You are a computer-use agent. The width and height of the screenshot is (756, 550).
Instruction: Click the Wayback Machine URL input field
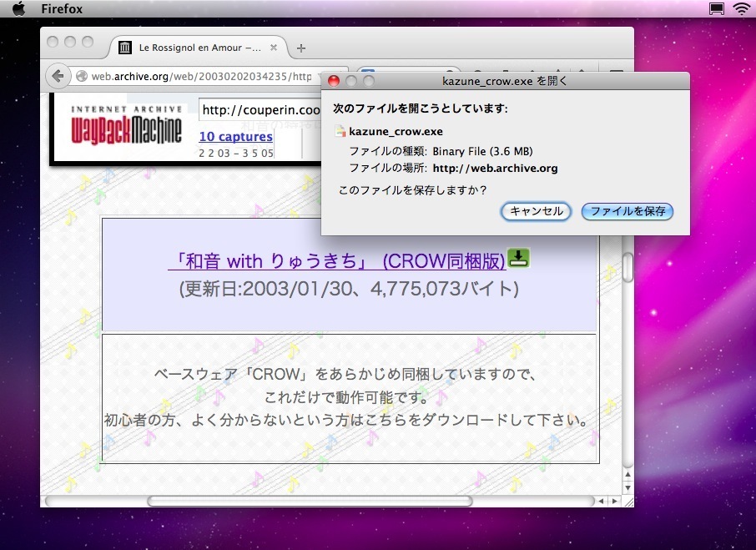(260, 110)
